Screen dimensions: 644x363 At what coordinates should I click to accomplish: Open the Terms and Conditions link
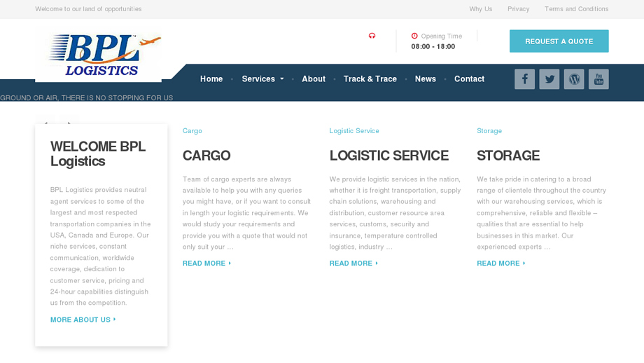click(576, 9)
